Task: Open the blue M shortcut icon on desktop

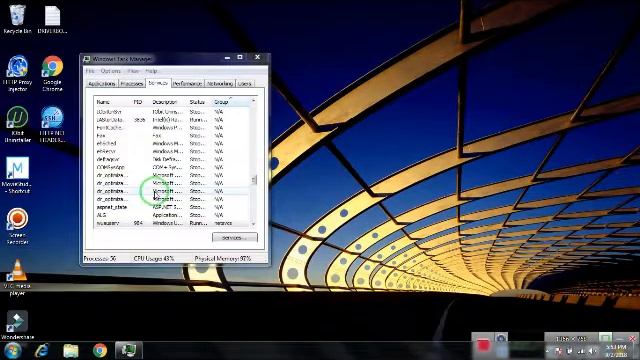Action: (x=17, y=175)
